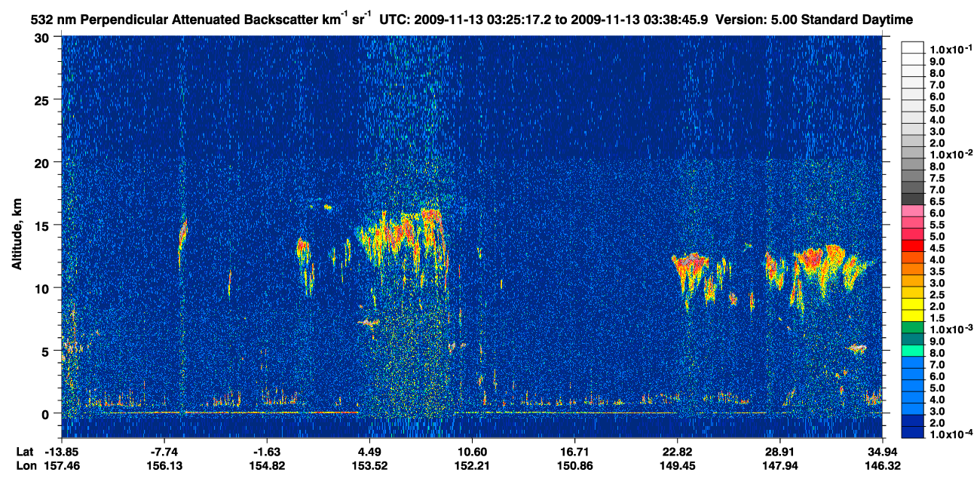Select latitude value '28.91'

point(779,451)
